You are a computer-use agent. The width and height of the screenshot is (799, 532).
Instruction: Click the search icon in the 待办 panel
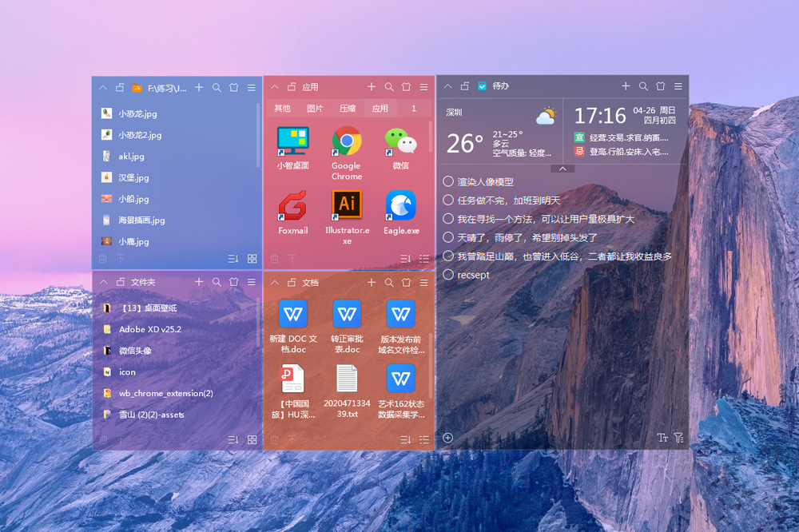pos(643,86)
